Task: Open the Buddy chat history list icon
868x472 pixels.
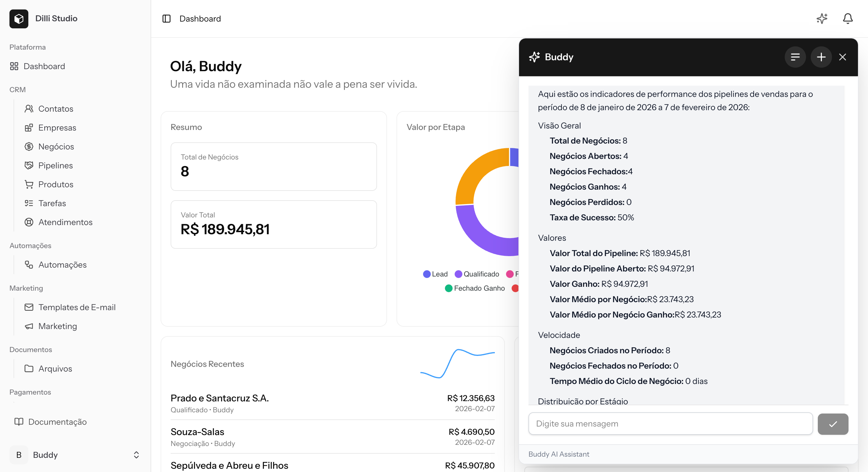Action: pyautogui.click(x=795, y=57)
